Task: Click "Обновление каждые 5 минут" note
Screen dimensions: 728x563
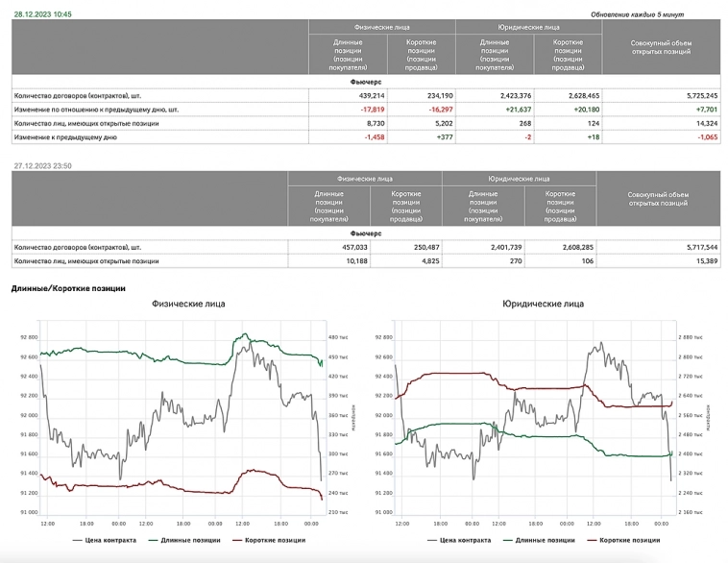Action: (639, 15)
